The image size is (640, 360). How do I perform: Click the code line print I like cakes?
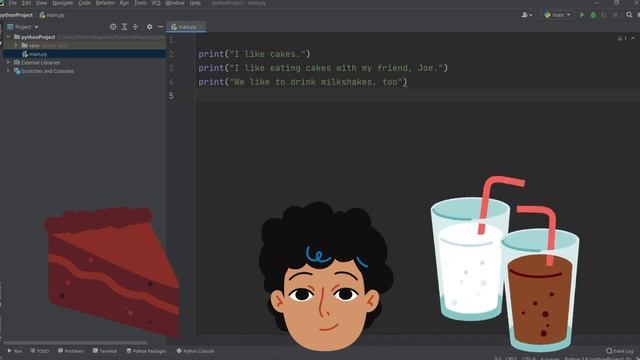click(x=254, y=54)
